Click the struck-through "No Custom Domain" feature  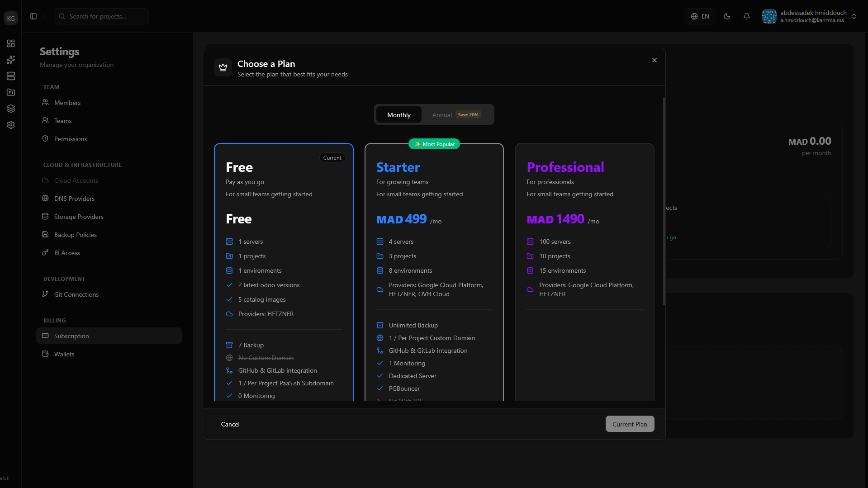pyautogui.click(x=266, y=358)
